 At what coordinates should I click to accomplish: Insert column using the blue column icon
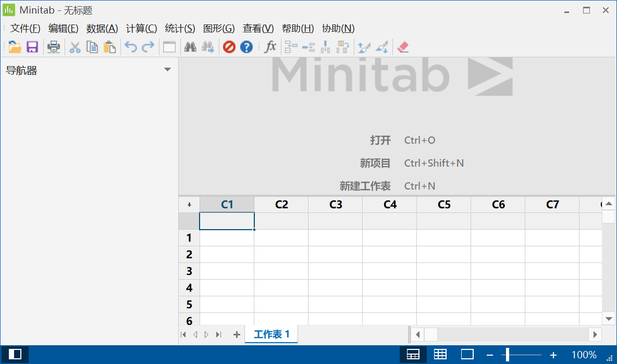325,47
